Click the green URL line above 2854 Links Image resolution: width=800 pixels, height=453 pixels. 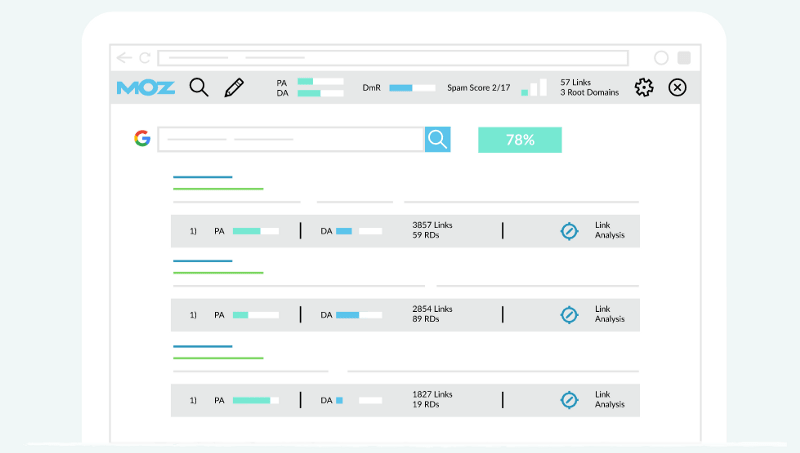tap(218, 273)
